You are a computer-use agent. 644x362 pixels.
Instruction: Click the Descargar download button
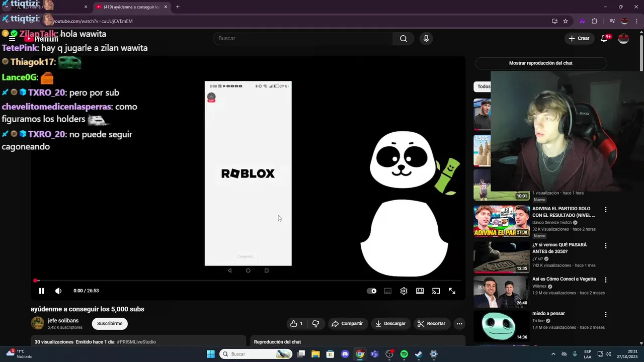(390, 324)
